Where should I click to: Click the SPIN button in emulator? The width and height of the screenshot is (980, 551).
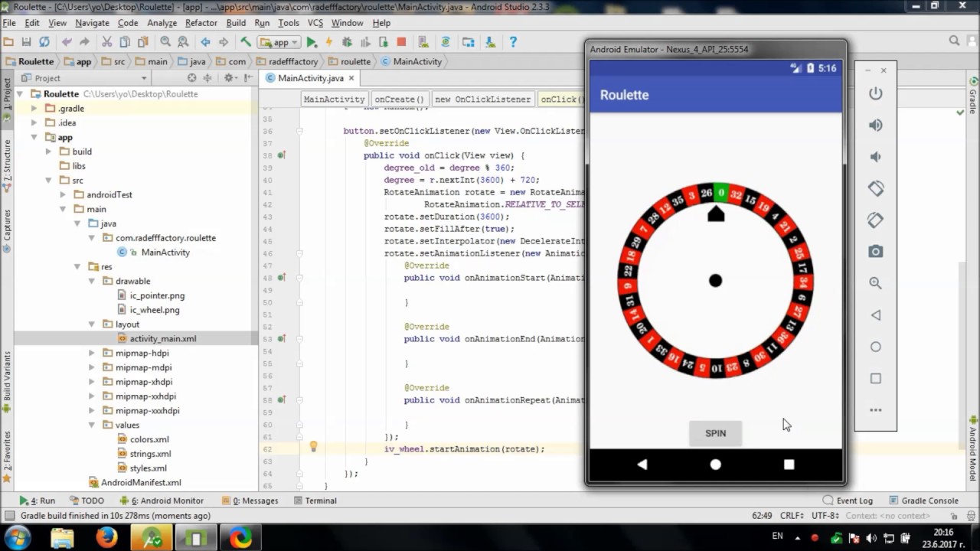click(715, 433)
